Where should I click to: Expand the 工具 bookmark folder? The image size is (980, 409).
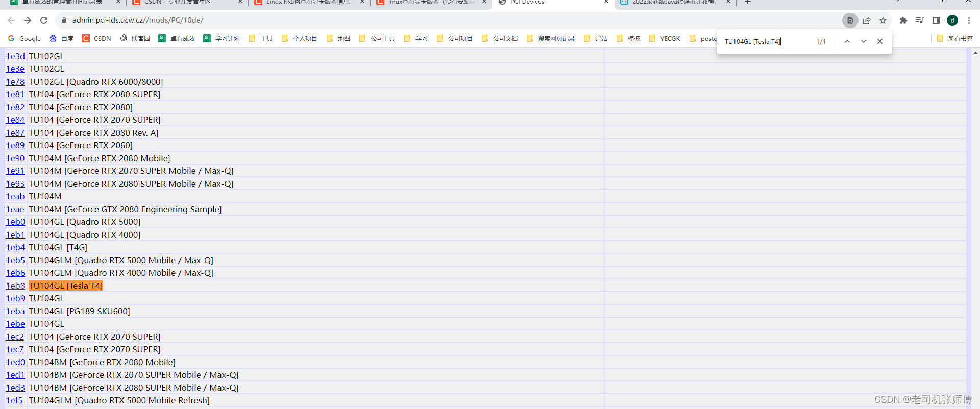pyautogui.click(x=261, y=38)
